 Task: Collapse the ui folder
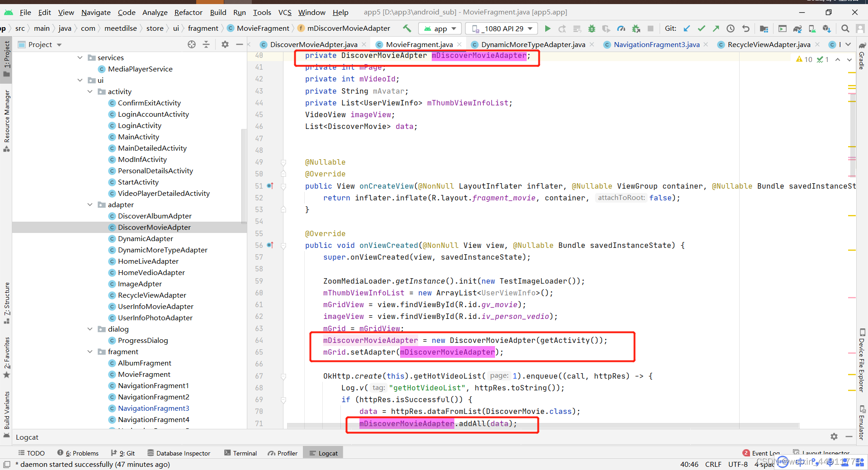tap(80, 80)
